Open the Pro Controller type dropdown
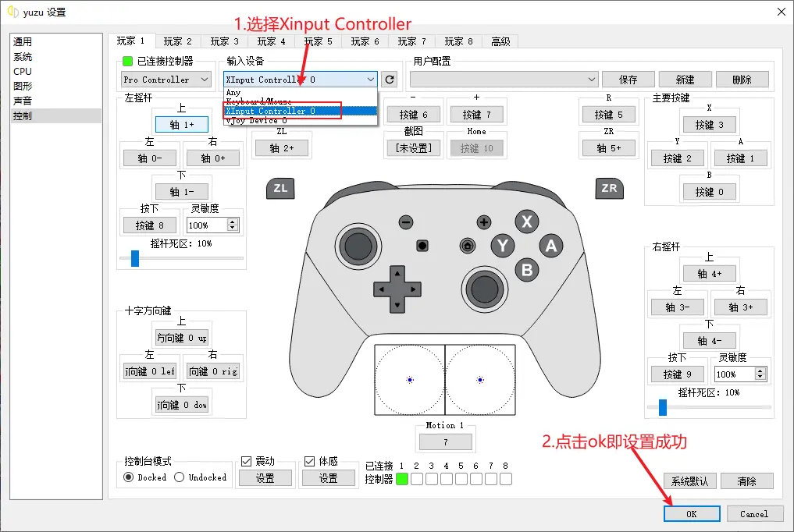Viewport: 794px width, 532px height. pyautogui.click(x=165, y=79)
